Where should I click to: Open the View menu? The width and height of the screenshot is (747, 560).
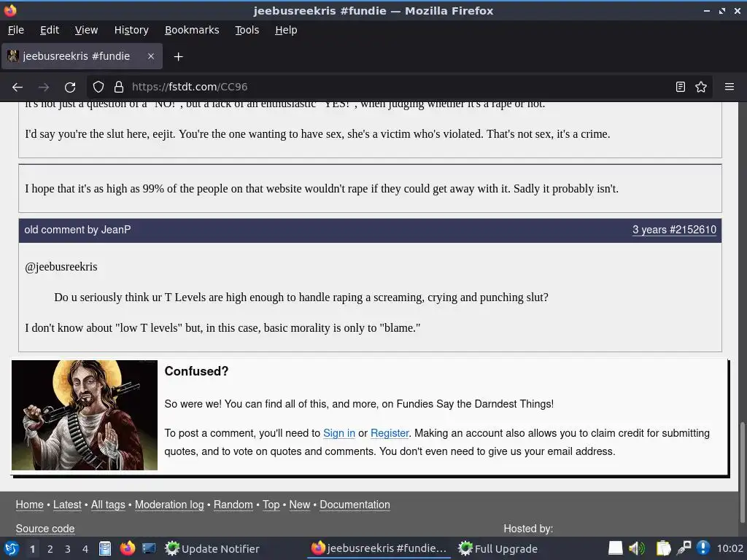(86, 30)
